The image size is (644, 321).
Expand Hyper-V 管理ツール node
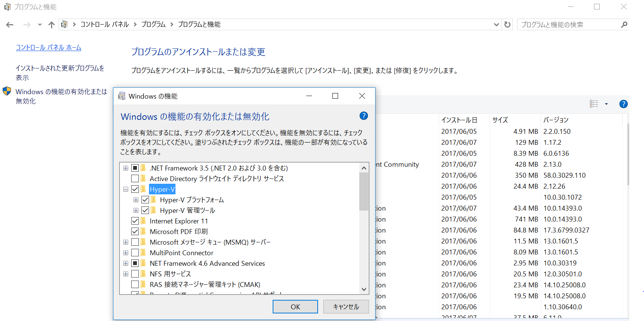136,210
